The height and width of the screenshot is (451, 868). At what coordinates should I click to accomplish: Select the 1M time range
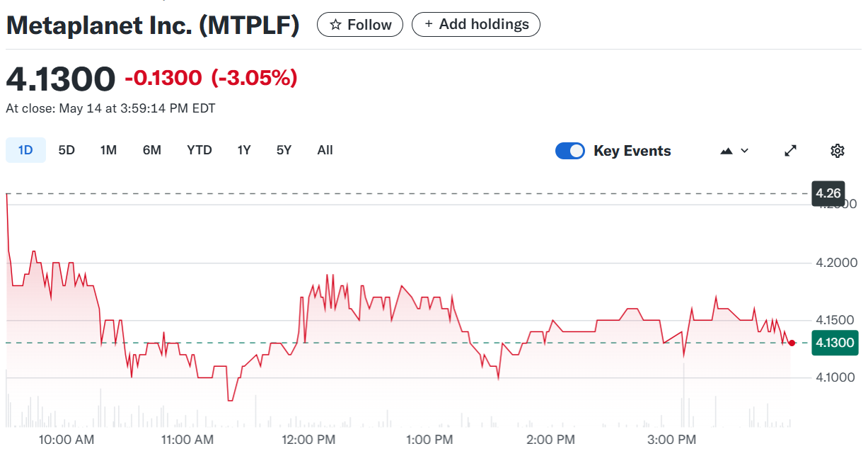coord(108,150)
